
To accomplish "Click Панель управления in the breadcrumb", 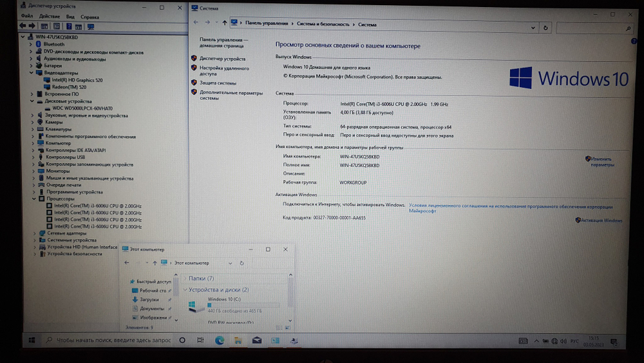I will (267, 23).
